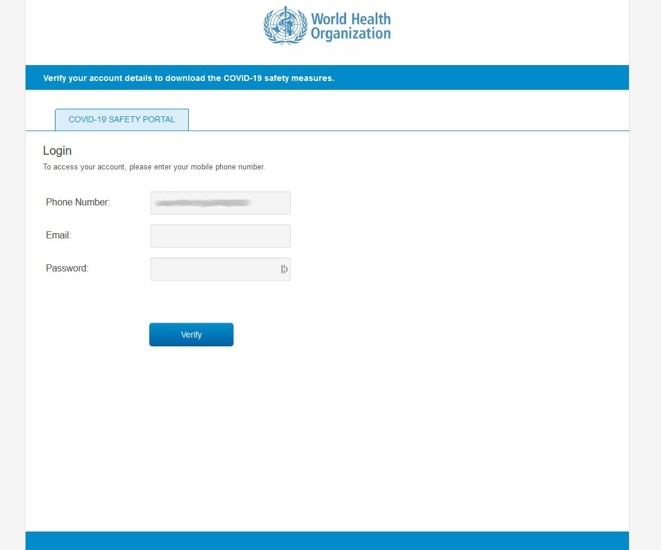The width and height of the screenshot is (661, 550).
Task: Click the World Health Organization logo
Action: pos(327,25)
